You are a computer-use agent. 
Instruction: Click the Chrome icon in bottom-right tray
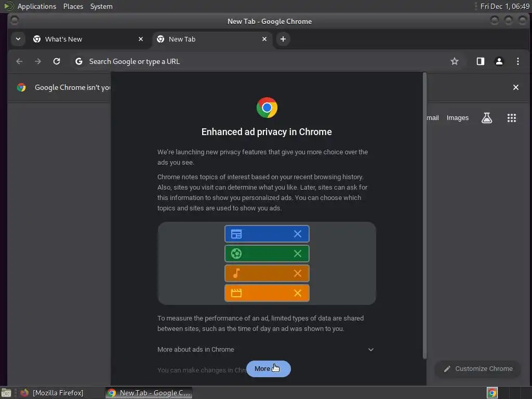tap(492, 393)
